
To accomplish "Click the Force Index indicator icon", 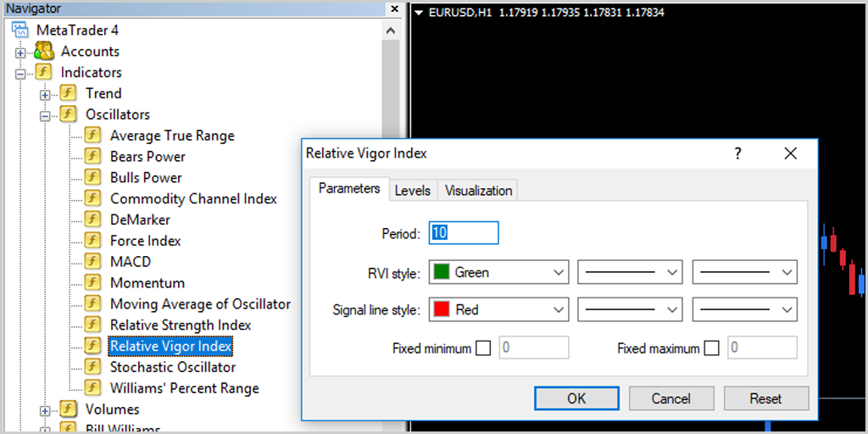I will 92,240.
